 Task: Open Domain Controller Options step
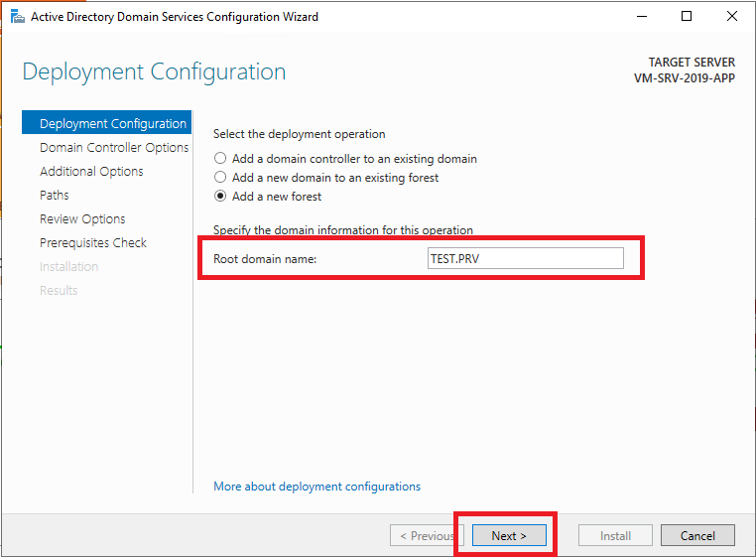[114, 147]
